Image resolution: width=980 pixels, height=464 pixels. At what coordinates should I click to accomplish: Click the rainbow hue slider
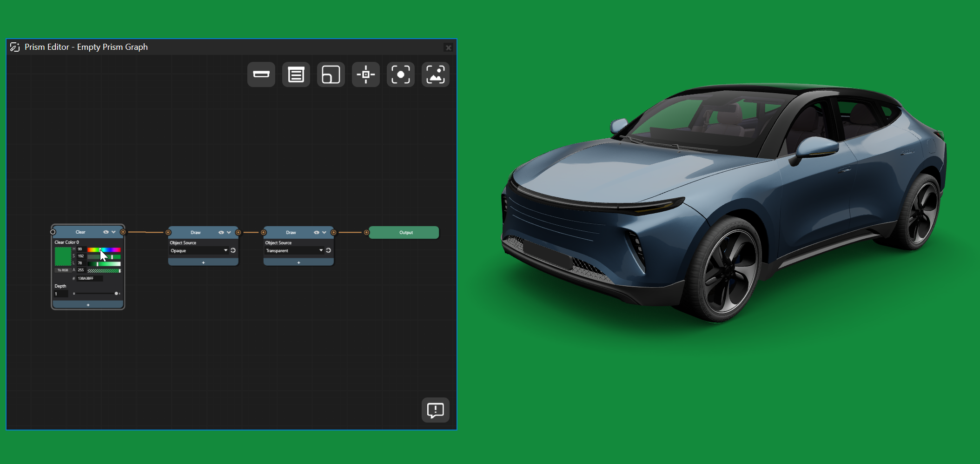104,250
